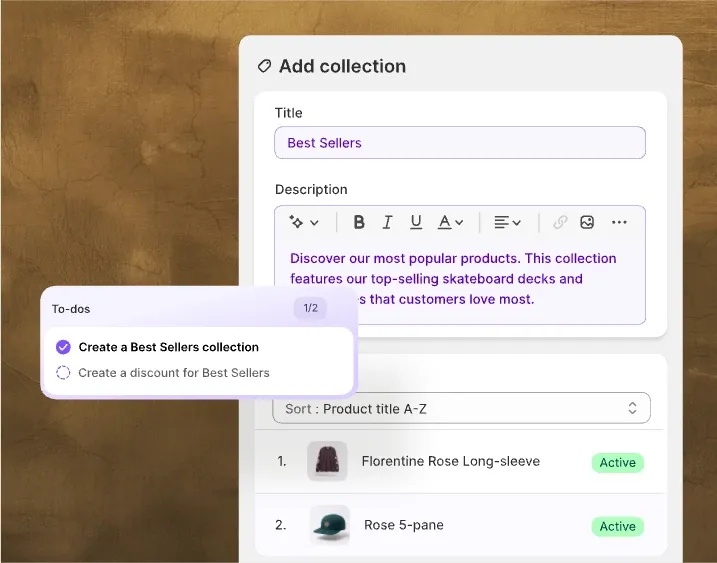
Task: Insert a link in the description
Action: [560, 222]
